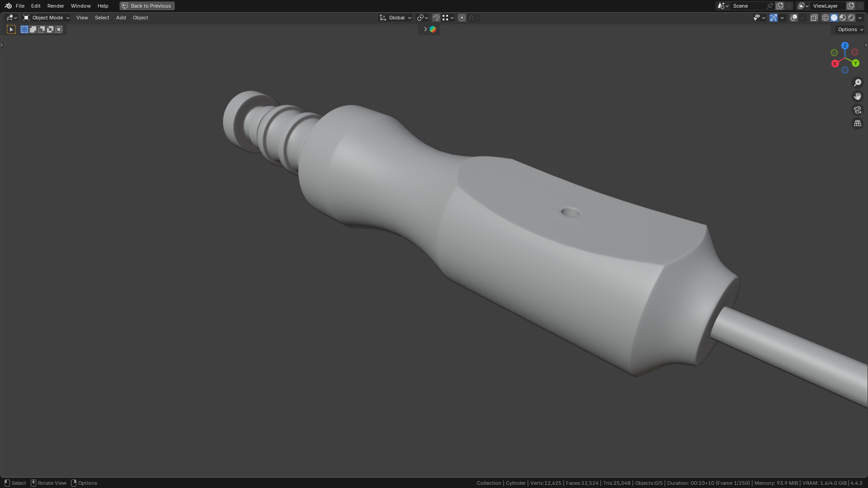The width and height of the screenshot is (868, 488).
Task: Expand the left toolbar arrow
Action: pyautogui.click(x=2, y=45)
